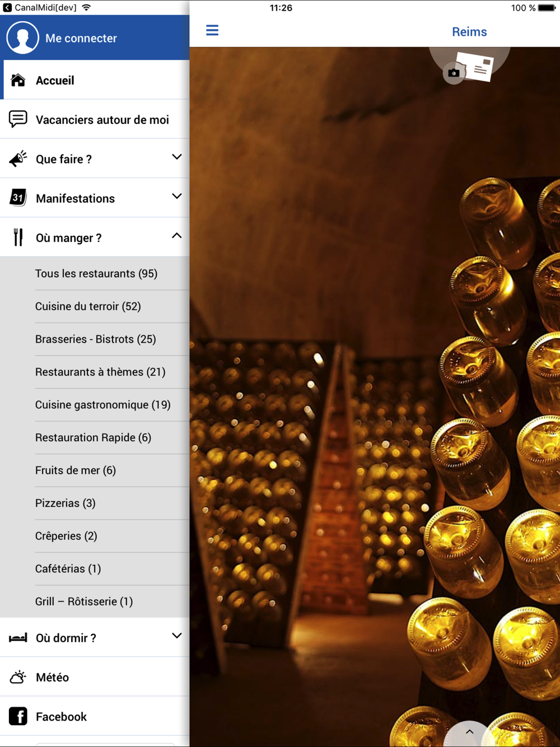Screen dimensions: 560x747
Task: Expand the Où dormir ? section chevron
Action: click(176, 636)
